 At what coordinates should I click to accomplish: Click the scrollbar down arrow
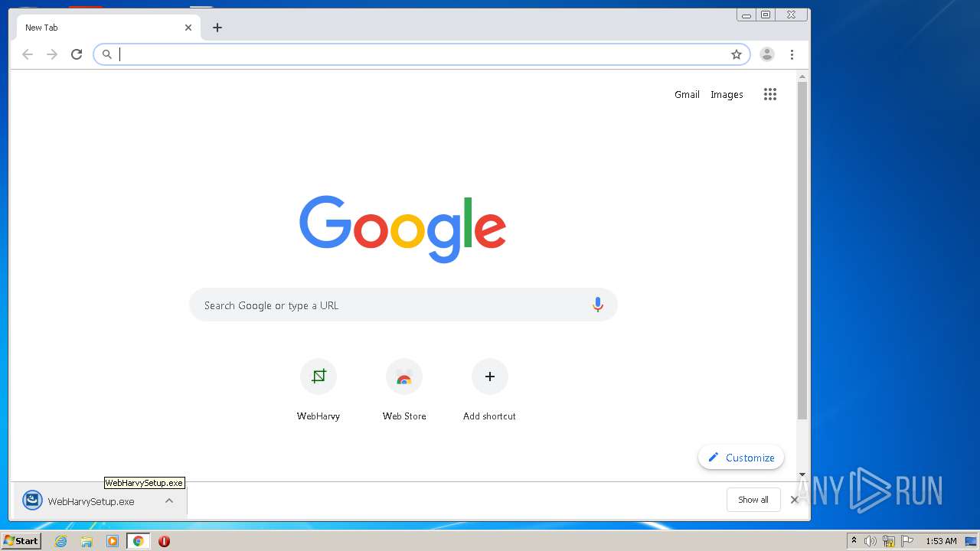coord(802,474)
